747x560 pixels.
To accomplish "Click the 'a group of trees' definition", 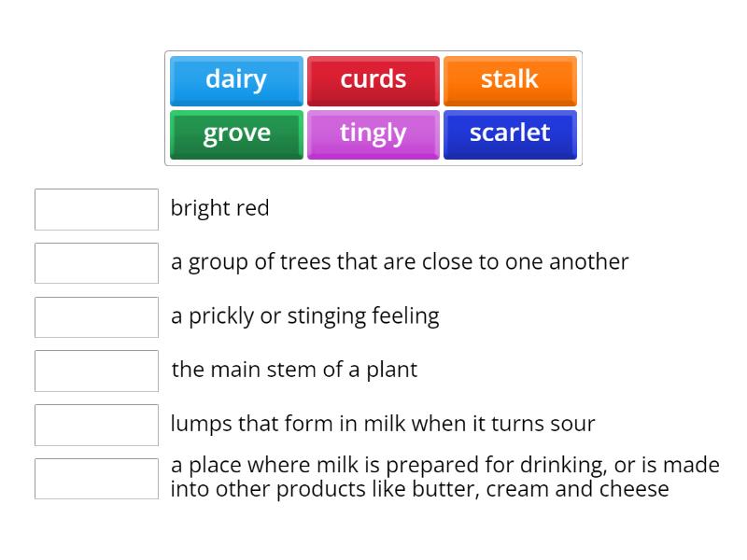I will pyautogui.click(x=399, y=262).
